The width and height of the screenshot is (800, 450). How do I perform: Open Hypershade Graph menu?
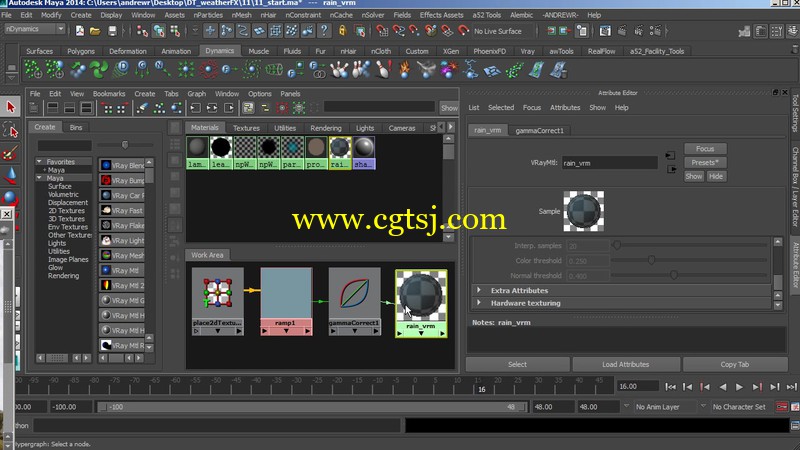(x=196, y=94)
